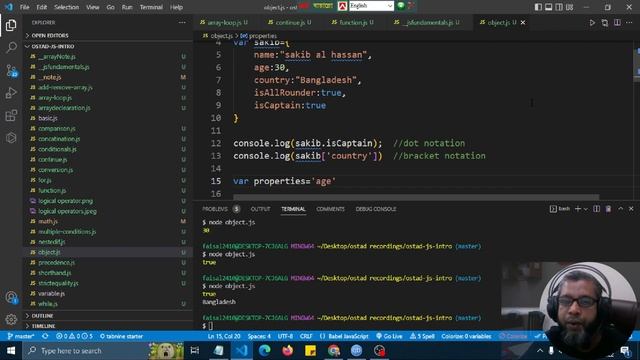Image resolution: width=640 pixels, height=360 pixels.
Task: Change CRLF end of line sequence
Action: (306, 336)
